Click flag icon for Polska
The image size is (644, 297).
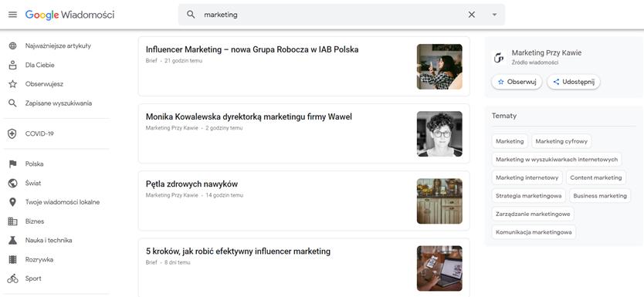click(x=12, y=164)
